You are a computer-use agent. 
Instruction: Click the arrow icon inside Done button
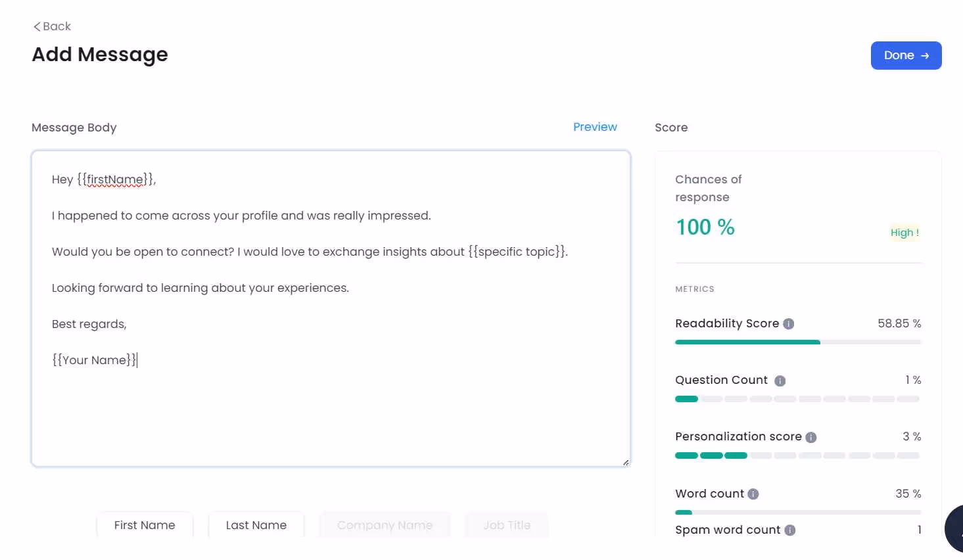point(925,55)
